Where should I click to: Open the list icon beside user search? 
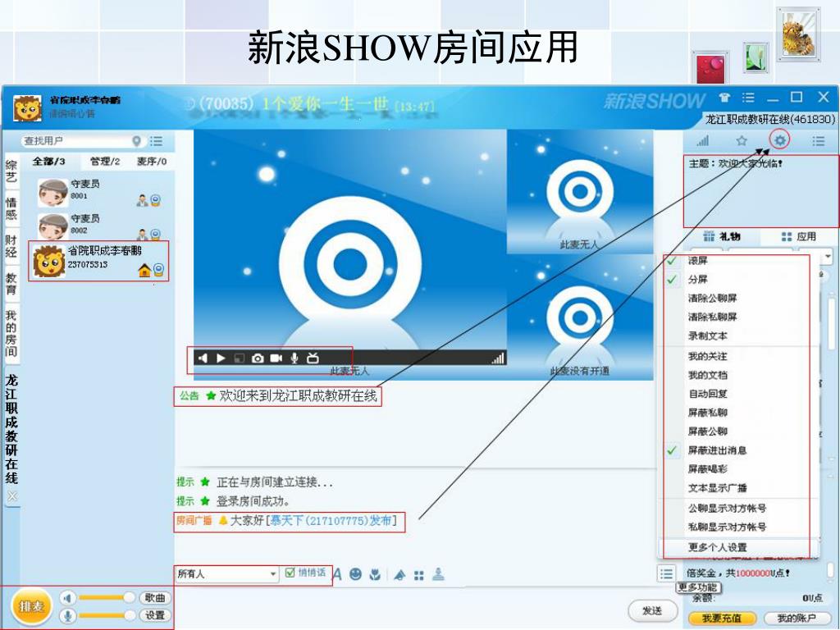156,141
